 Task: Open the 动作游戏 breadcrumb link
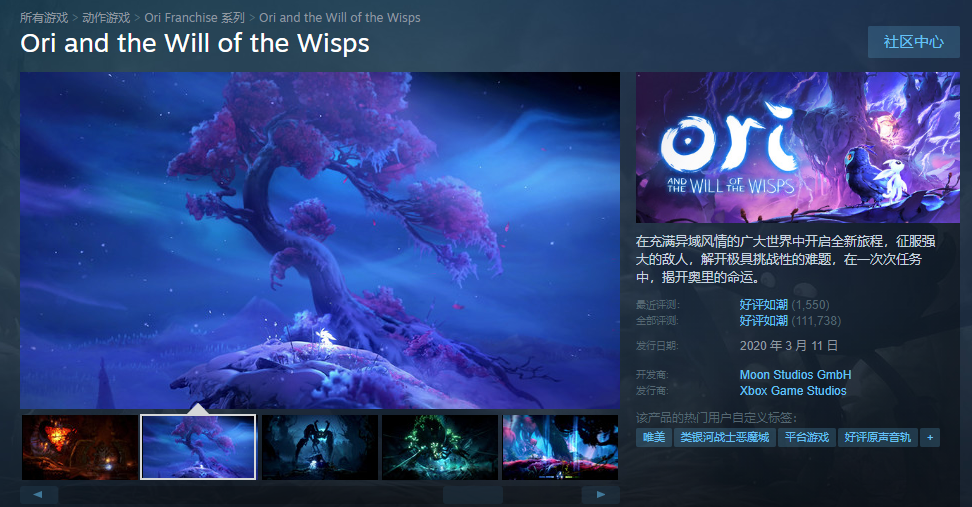point(106,17)
